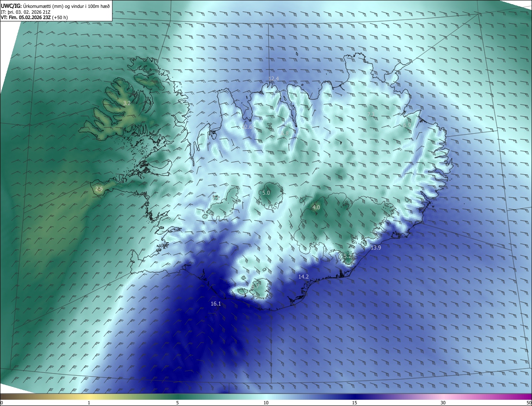Click the 6.9 value label on the map
Image resolution: width=532 pixels, height=406 pixels.
tap(407, 125)
